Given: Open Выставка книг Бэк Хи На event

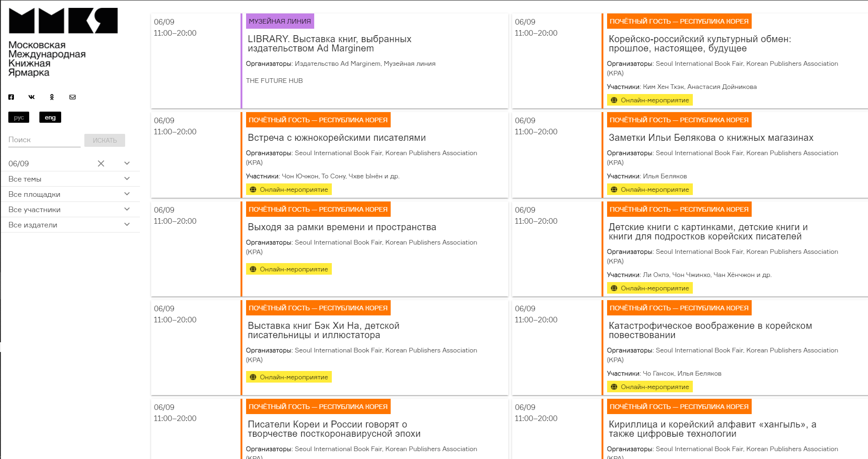Looking at the screenshot, I should tap(323, 330).
